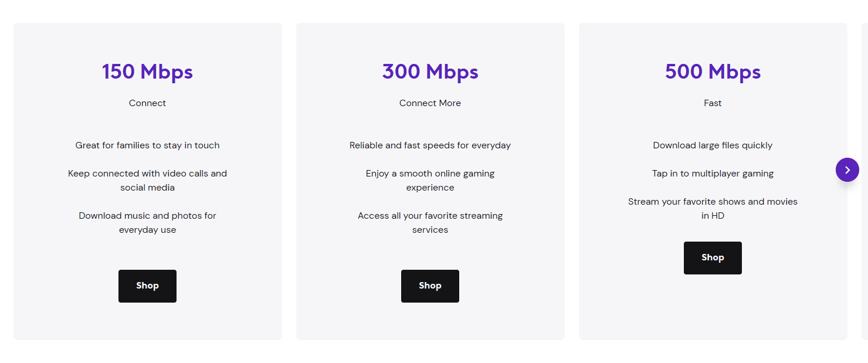Click Shop under the 150 Mbps plan
Viewport: 868px width, 363px height.
coord(147,286)
